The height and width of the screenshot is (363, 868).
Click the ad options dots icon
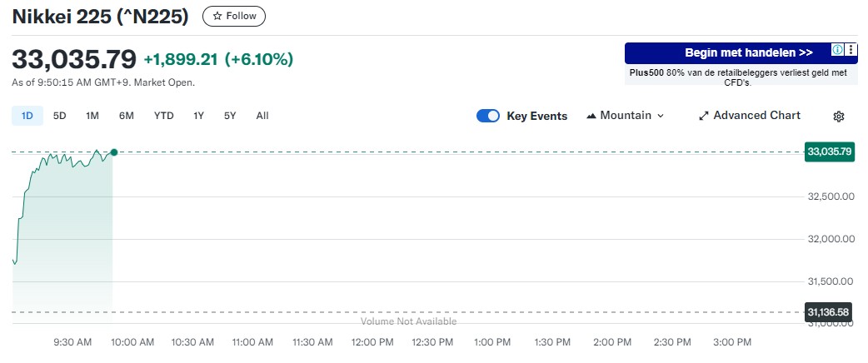click(851, 50)
